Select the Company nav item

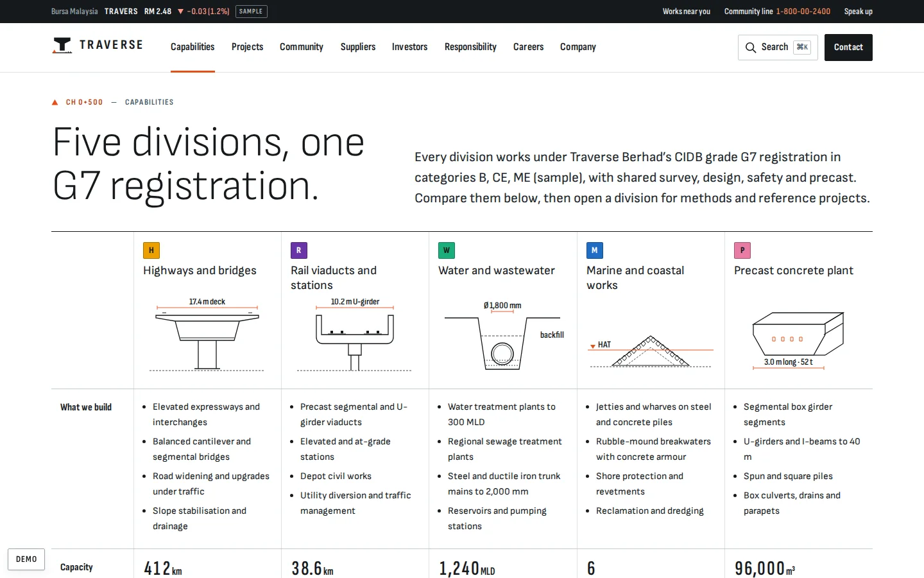[x=578, y=47]
